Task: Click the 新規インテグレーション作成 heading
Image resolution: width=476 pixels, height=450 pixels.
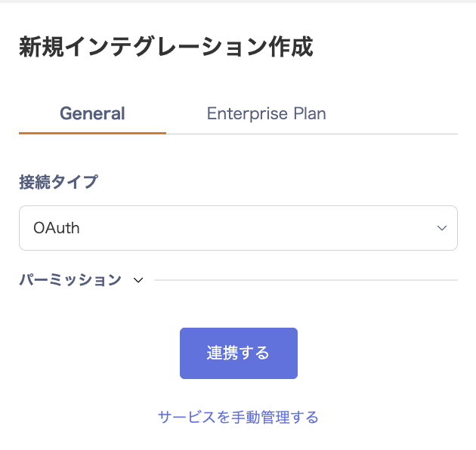Action: coord(165,48)
